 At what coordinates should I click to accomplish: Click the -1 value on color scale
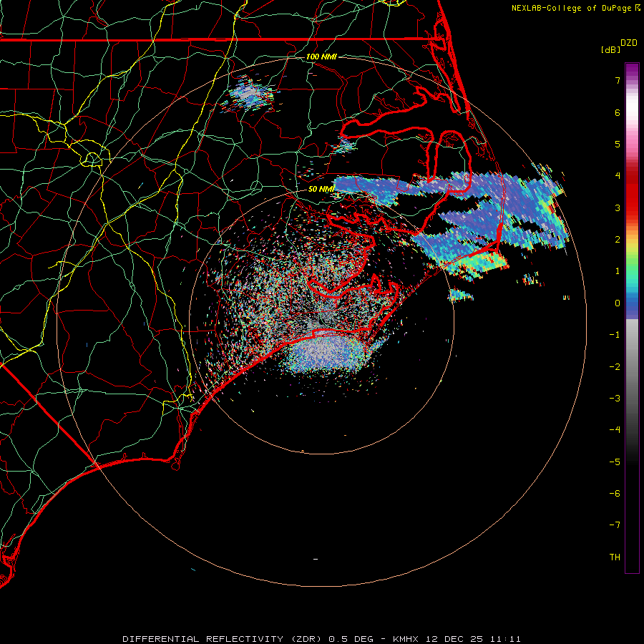pyautogui.click(x=615, y=335)
